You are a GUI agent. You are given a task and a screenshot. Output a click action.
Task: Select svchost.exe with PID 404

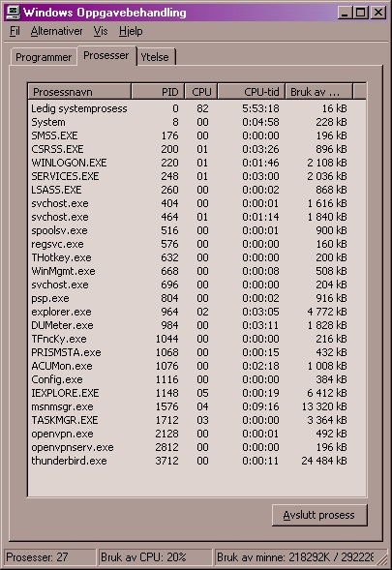pos(196,203)
